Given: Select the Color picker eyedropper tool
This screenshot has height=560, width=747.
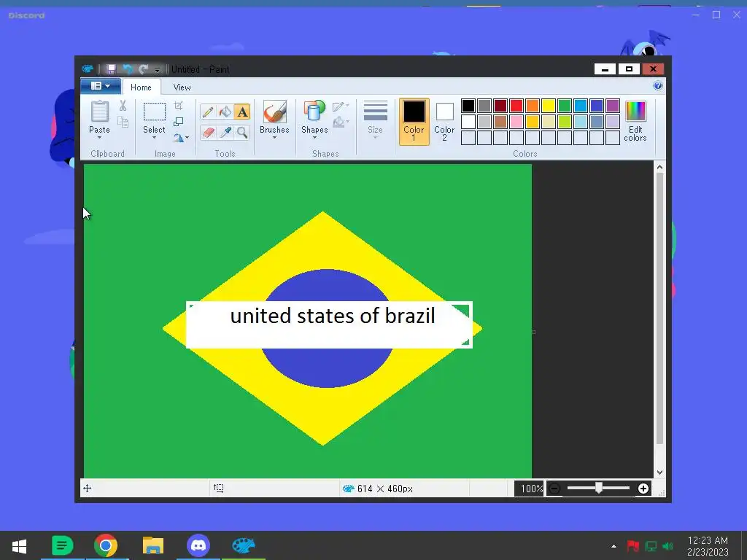Looking at the screenshot, I should coord(225,133).
